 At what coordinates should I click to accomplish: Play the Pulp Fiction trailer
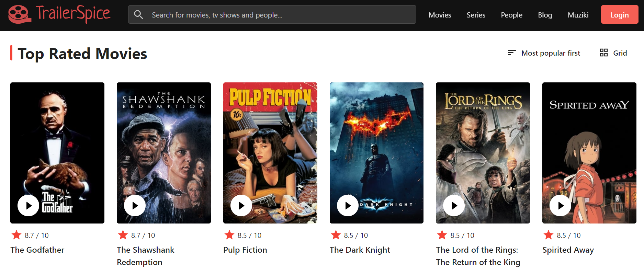[x=241, y=205]
